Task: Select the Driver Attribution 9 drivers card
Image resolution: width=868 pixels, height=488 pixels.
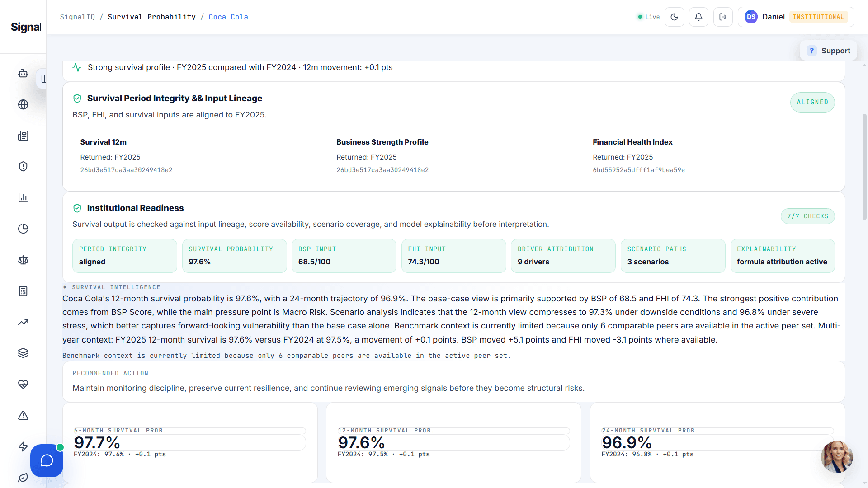Action: 563,256
